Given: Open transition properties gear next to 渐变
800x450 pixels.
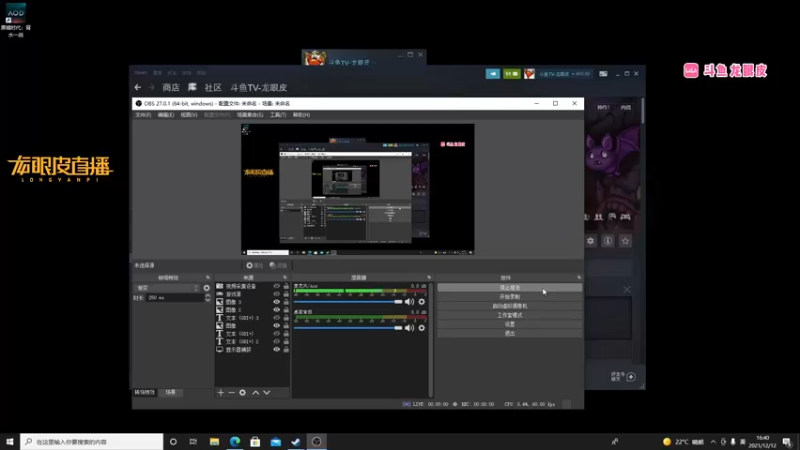Looking at the screenshot, I should [207, 288].
